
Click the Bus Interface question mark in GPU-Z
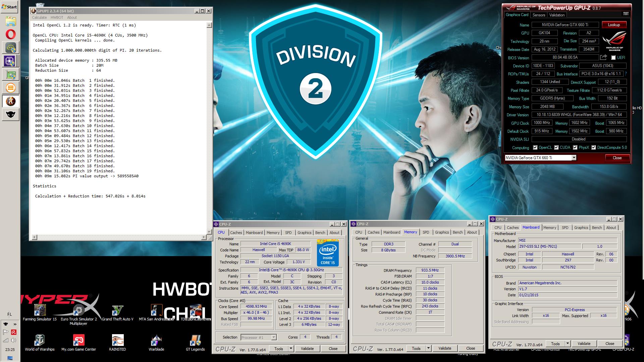pyautogui.click(x=626, y=74)
